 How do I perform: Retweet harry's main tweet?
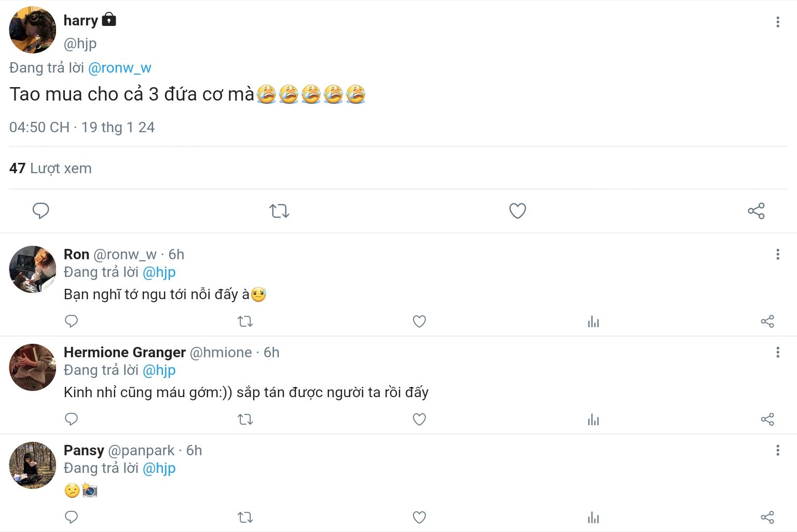click(x=279, y=211)
